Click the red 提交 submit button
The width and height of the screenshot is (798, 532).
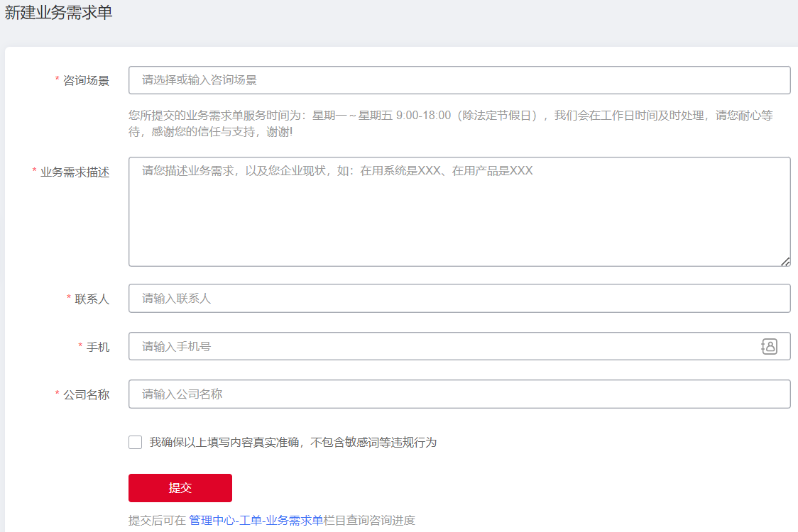(180, 488)
